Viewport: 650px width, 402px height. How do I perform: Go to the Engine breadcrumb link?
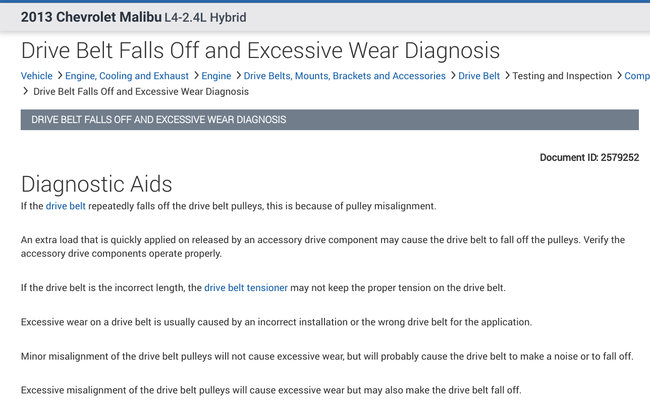(216, 76)
